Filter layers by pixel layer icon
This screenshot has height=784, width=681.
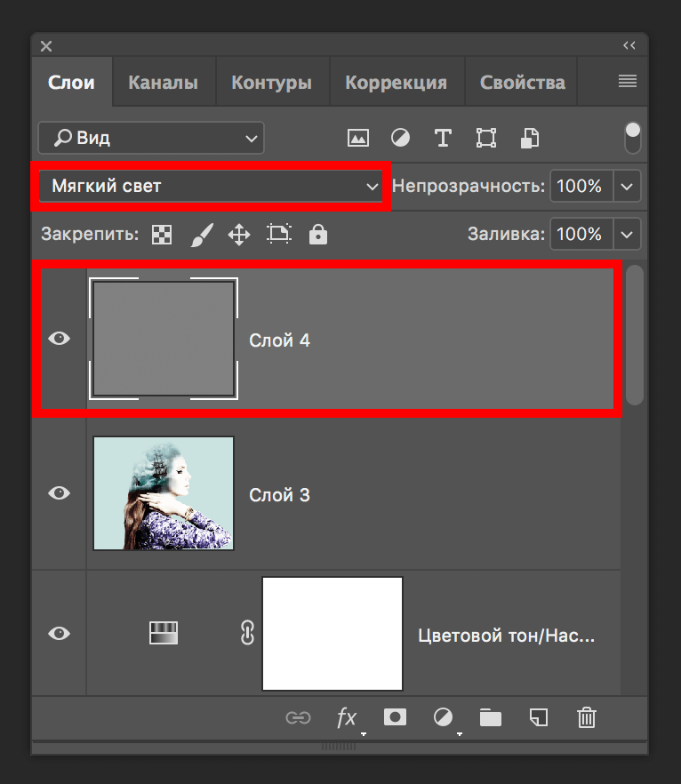pyautogui.click(x=358, y=138)
